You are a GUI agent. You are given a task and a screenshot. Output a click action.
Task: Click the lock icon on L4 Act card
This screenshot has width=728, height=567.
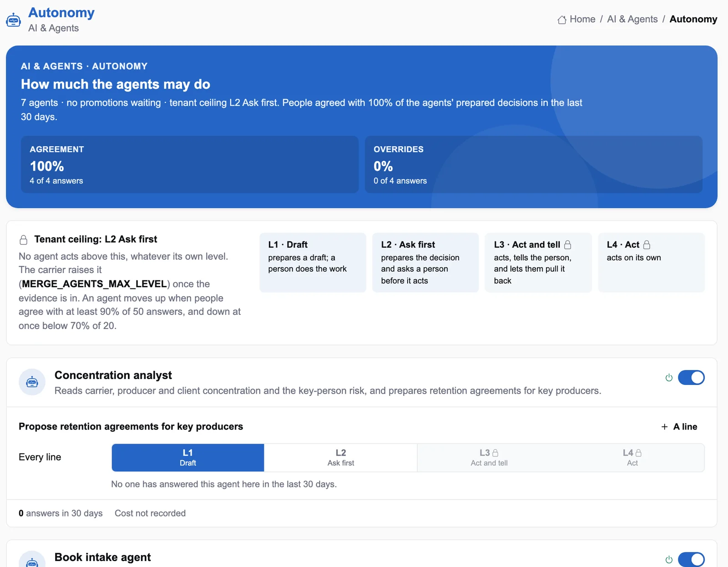(647, 245)
